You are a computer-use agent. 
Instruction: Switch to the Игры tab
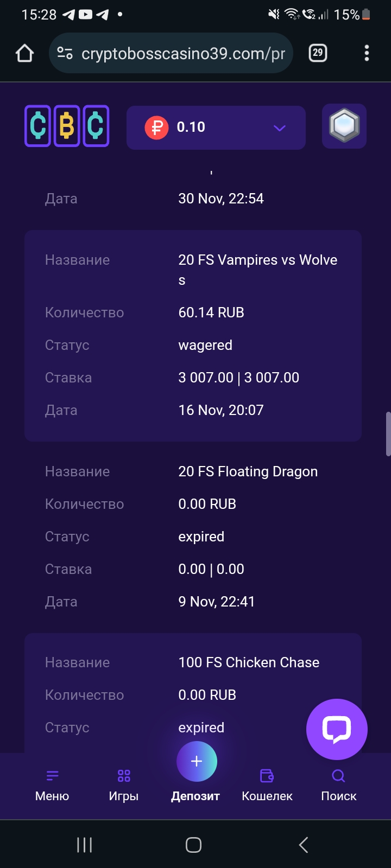coord(124,784)
